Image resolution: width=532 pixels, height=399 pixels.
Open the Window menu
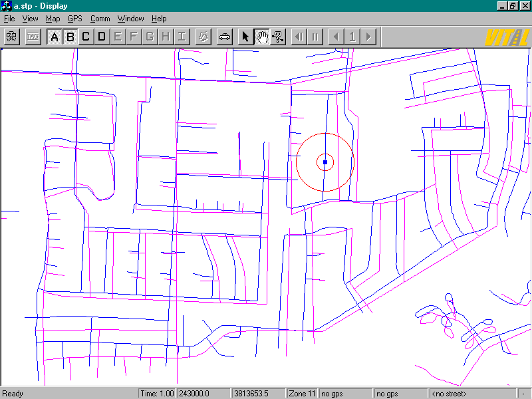point(130,19)
